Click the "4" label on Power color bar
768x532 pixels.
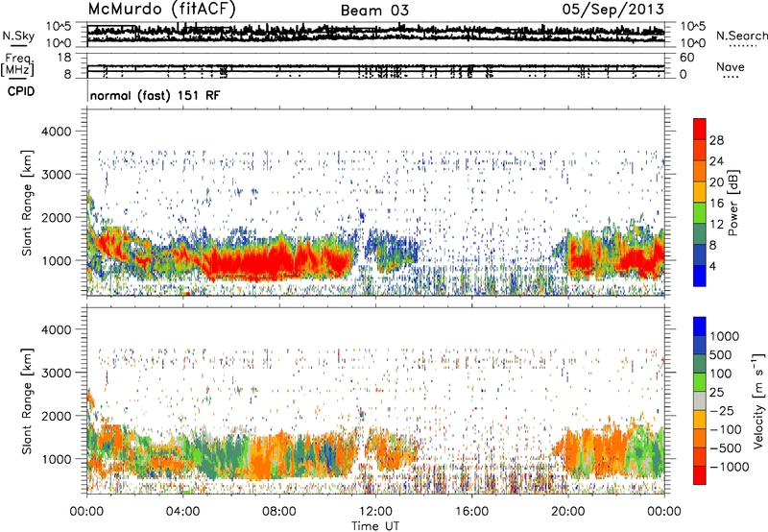[x=712, y=266]
